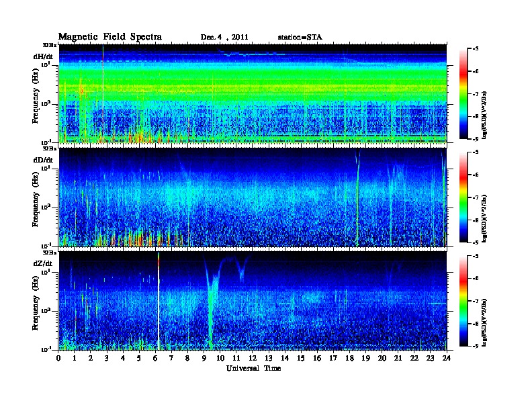Click the small U-shaped arc near hour 11 in dZ/dt
Viewport: 532px width, 411px height.
tap(241, 269)
